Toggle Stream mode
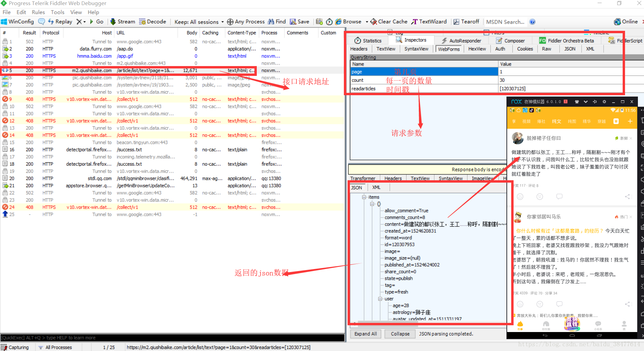This screenshot has height=351, width=644. coord(123,22)
